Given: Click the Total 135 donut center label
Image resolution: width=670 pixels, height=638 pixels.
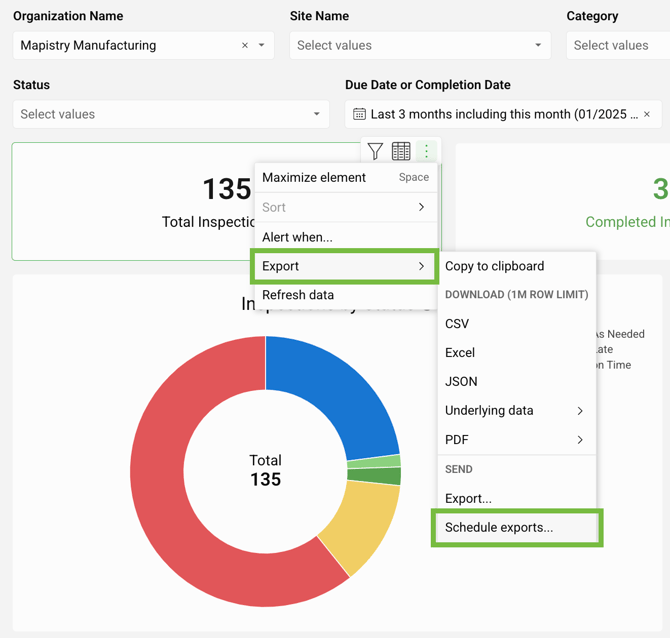Looking at the screenshot, I should 265,470.
